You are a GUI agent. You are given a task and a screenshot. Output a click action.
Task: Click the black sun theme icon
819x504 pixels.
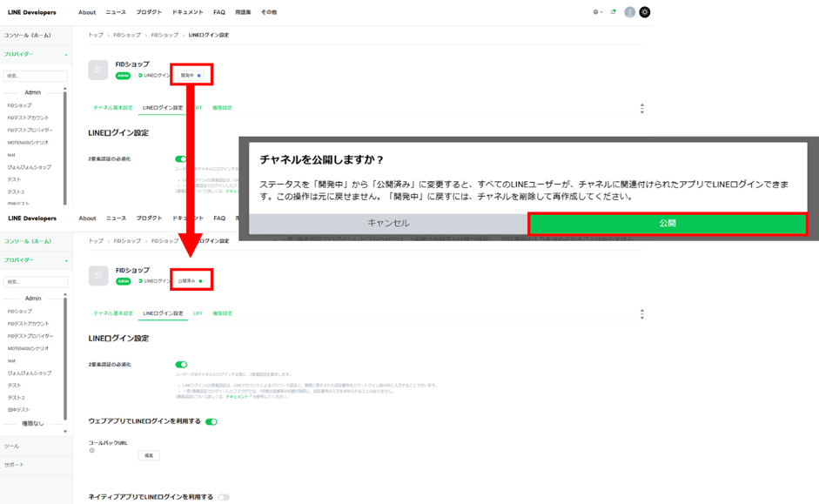tap(644, 12)
